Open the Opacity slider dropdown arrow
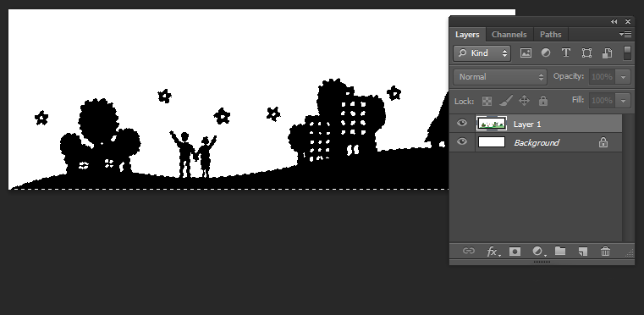 (624, 77)
